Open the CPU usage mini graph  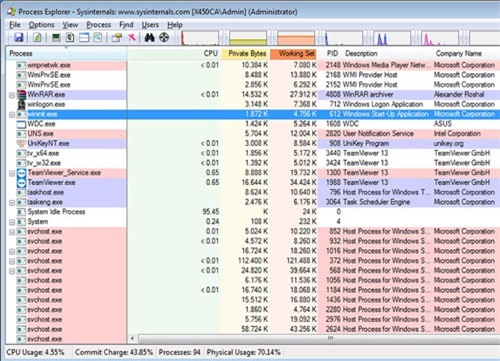pos(200,38)
